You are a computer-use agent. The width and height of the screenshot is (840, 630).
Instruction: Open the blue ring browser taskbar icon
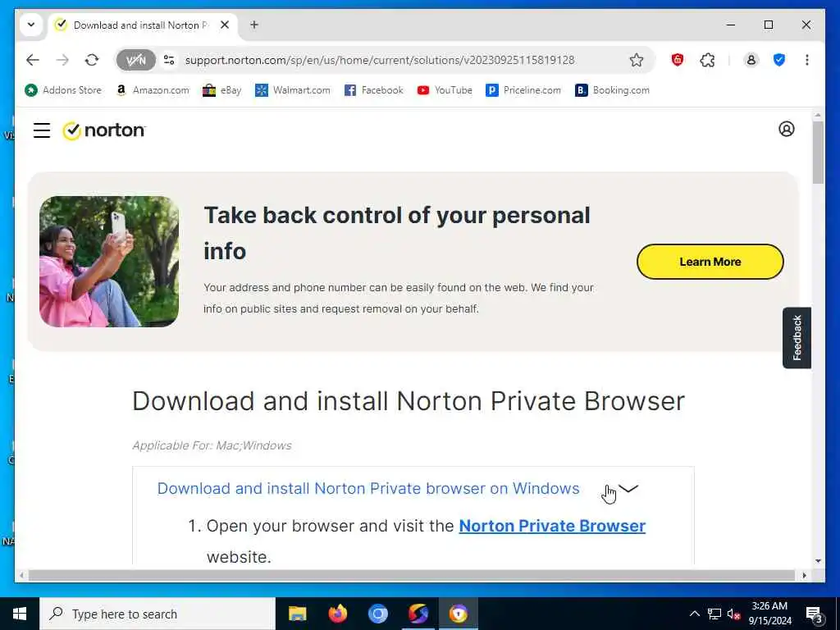click(377, 614)
